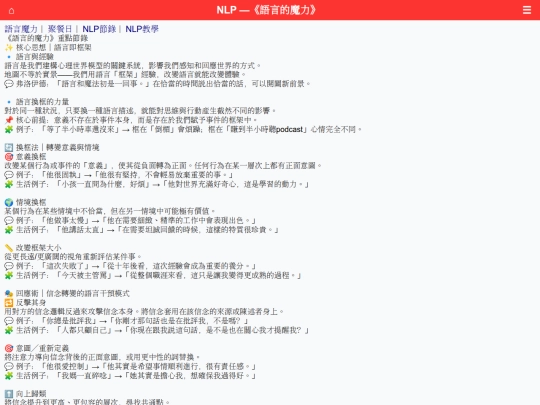540x405 pixels.
Task: Open the NLP節錄 link
Action: pyautogui.click(x=99, y=29)
